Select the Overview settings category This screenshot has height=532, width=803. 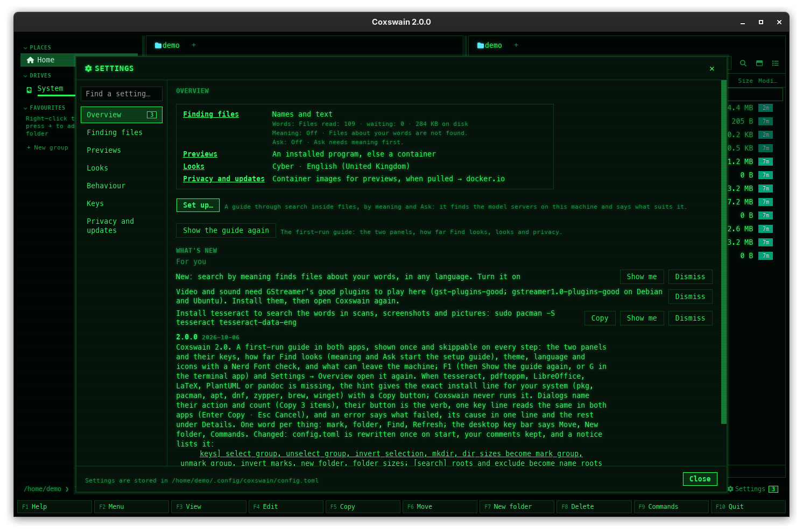[122, 115]
